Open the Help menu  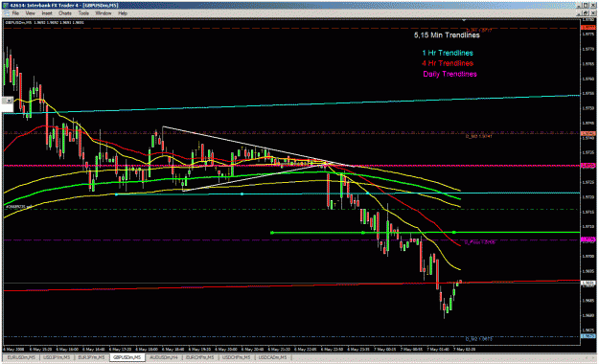(123, 13)
